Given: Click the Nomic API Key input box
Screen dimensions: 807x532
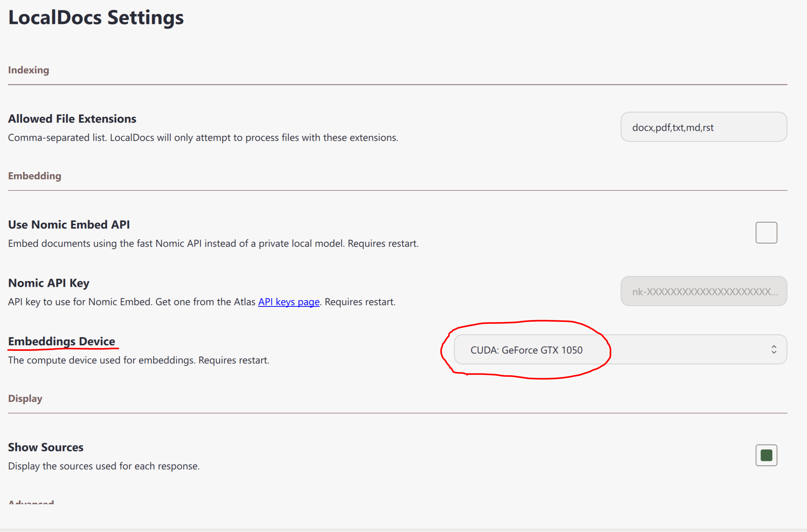Looking at the screenshot, I should pos(703,291).
